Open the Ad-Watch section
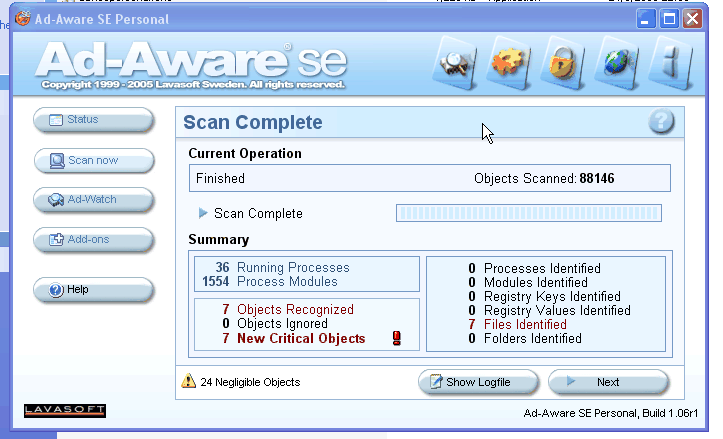This screenshot has width=723, height=439. click(x=94, y=200)
